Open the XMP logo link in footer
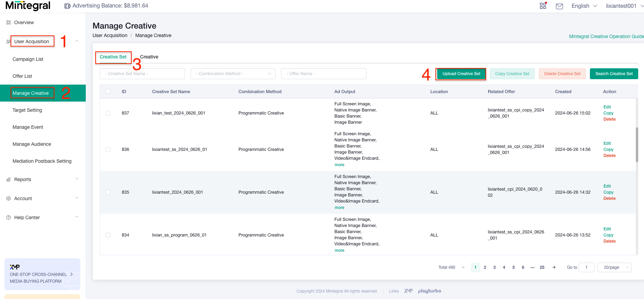The width and height of the screenshot is (644, 299). pos(408,291)
